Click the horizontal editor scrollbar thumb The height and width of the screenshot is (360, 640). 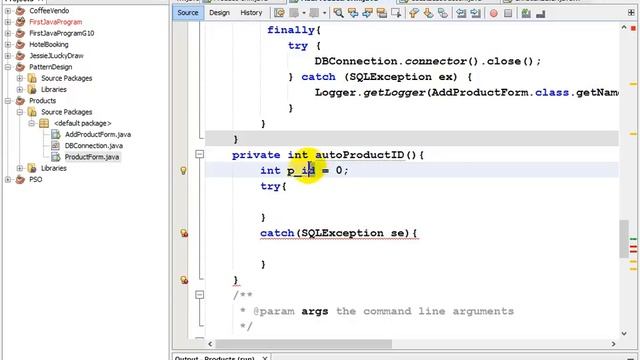click(304, 344)
